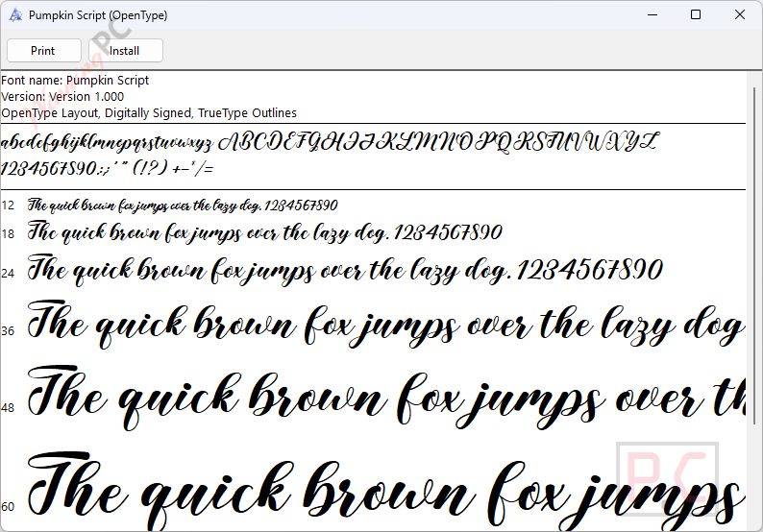Minimize the Pumpkin Script window
This screenshot has width=763, height=532.
652,15
